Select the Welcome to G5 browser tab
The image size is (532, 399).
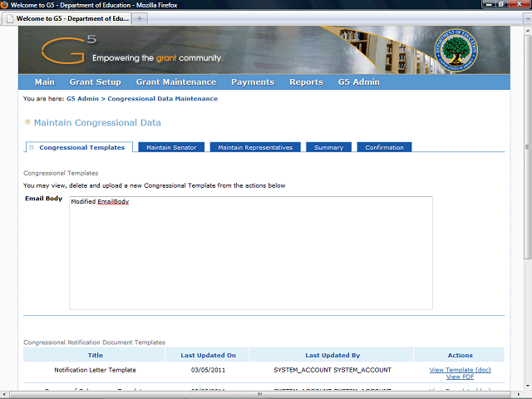tap(66, 18)
